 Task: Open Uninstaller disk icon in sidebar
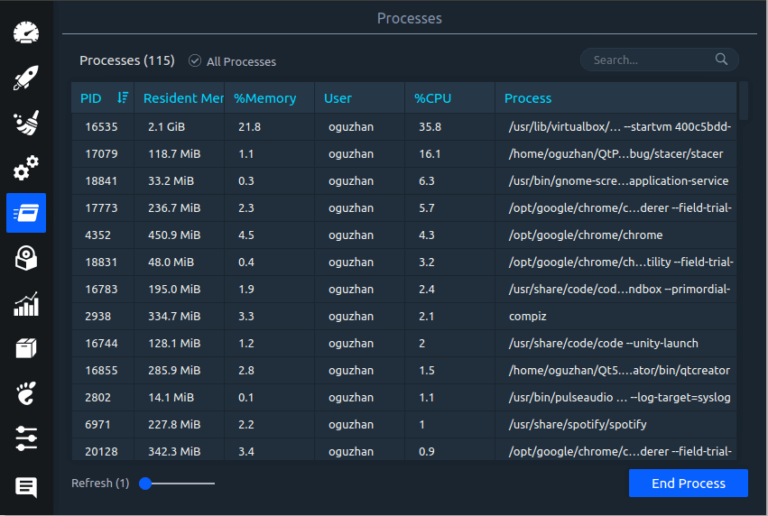click(x=26, y=259)
